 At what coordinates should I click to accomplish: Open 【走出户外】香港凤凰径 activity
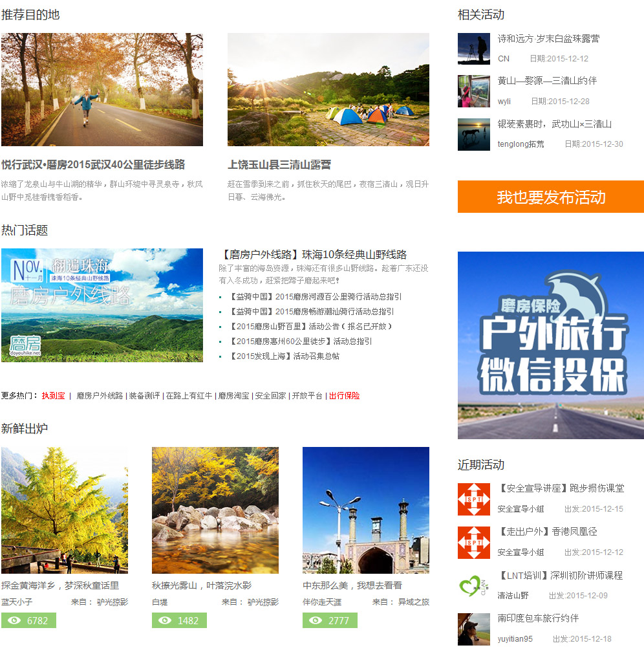pyautogui.click(x=548, y=532)
